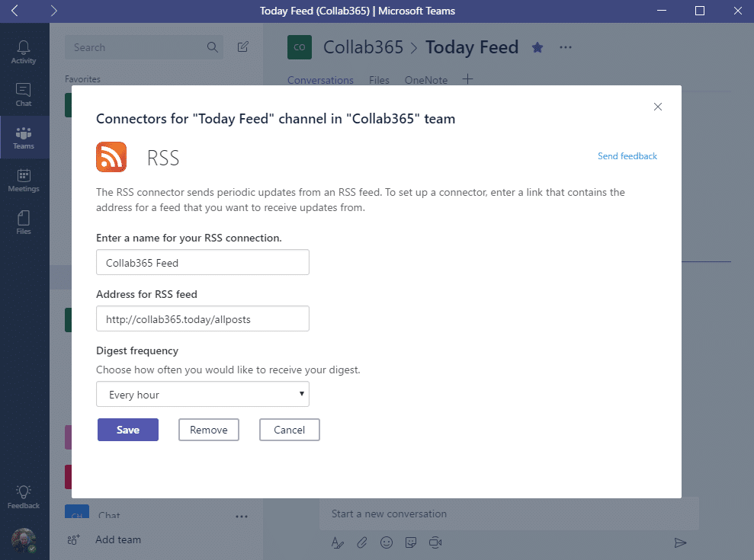Click the RSS connection name field
754x560 pixels.
click(203, 262)
